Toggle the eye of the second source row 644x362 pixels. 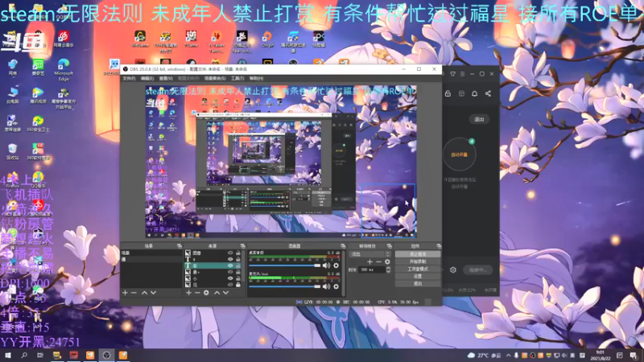[230, 259]
